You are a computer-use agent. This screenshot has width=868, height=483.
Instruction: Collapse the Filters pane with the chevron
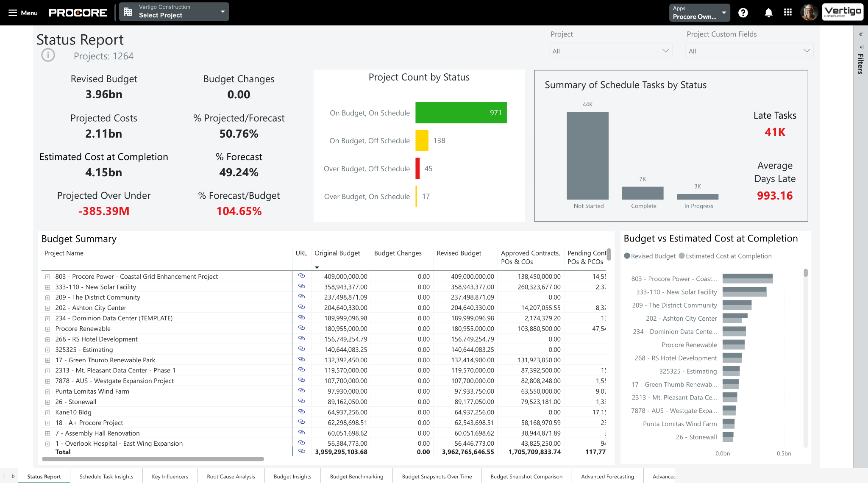[x=860, y=34]
